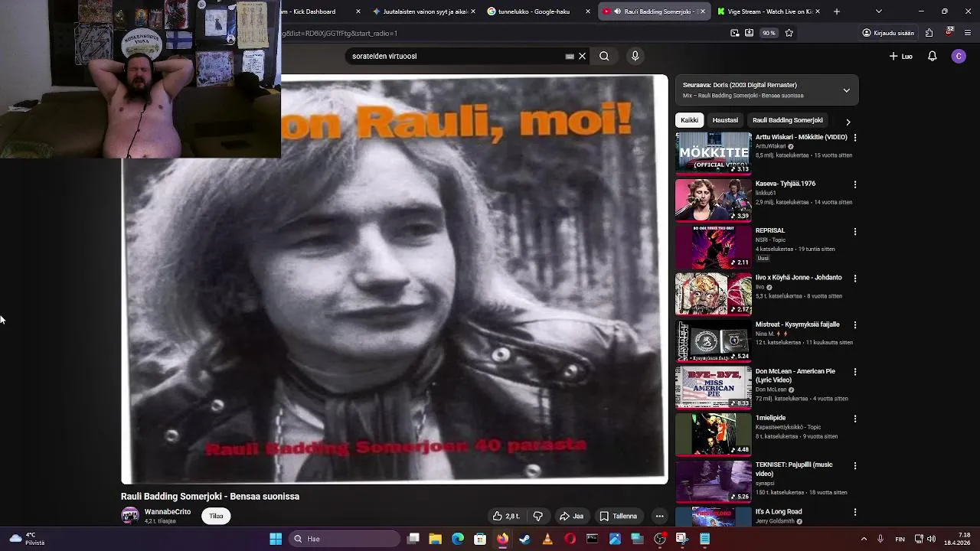980x551 pixels.
Task: Open WannabeCrito channel avatar
Action: coord(130,516)
